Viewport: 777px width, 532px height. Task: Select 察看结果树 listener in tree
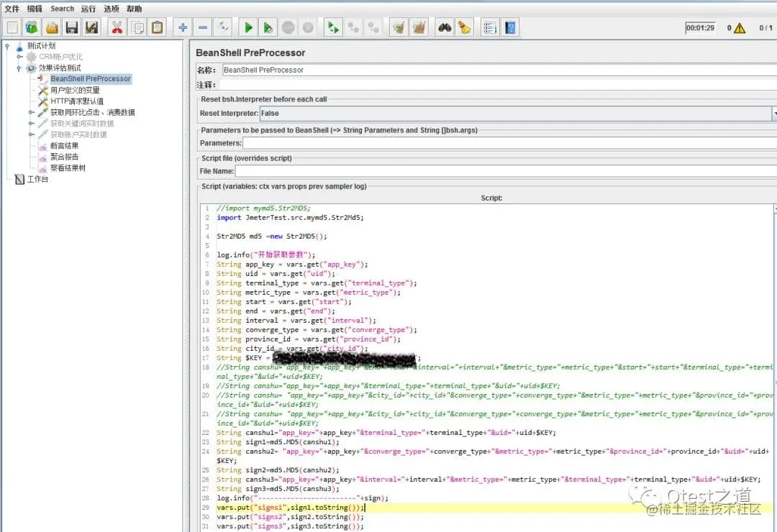68,168
